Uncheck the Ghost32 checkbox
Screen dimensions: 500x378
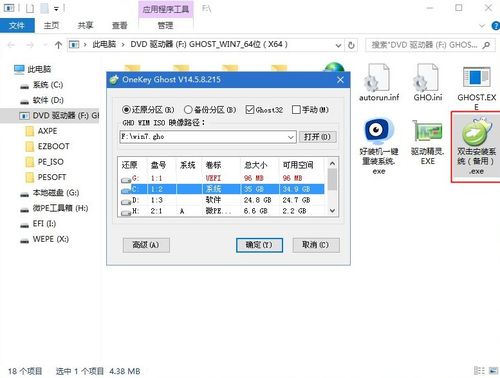click(x=250, y=109)
